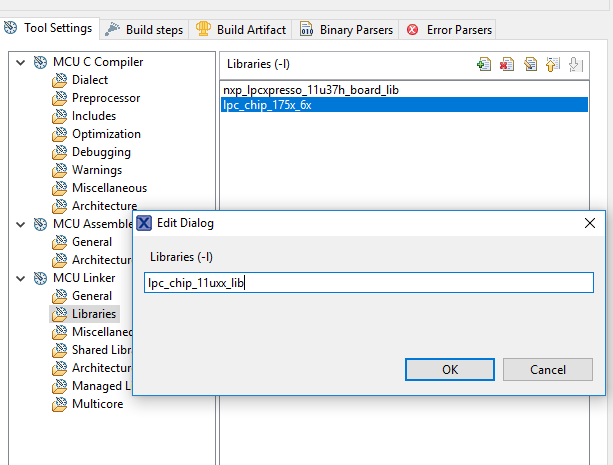Open the Binary Parsers tab
The width and height of the screenshot is (613, 465).
346,30
